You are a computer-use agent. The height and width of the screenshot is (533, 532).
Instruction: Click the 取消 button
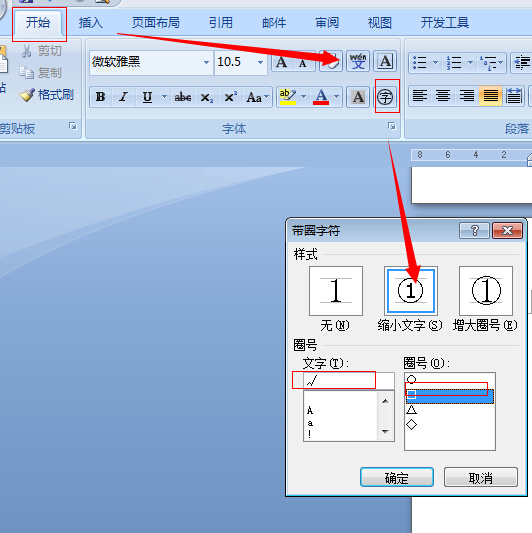481,478
